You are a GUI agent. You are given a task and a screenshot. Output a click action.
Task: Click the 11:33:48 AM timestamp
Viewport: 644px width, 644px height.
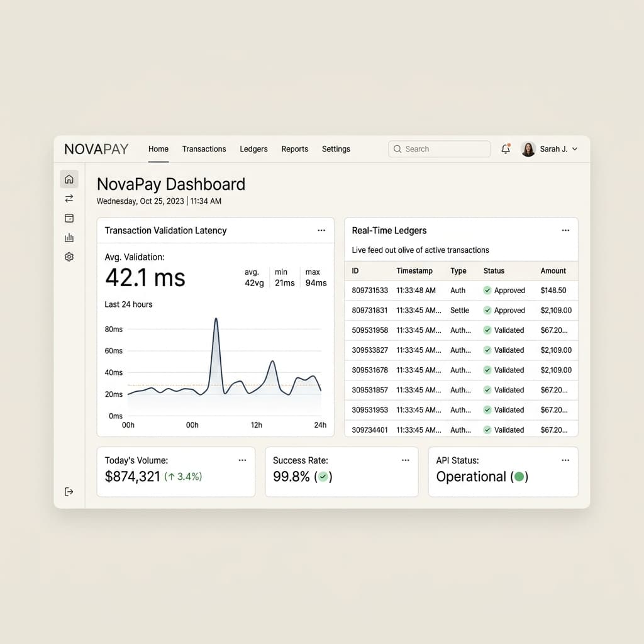[416, 291]
